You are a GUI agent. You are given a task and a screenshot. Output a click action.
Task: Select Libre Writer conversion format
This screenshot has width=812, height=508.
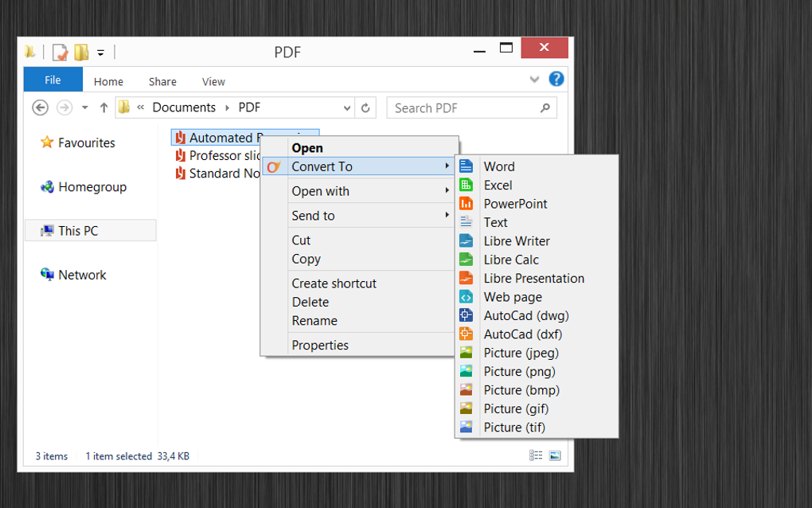pos(516,240)
